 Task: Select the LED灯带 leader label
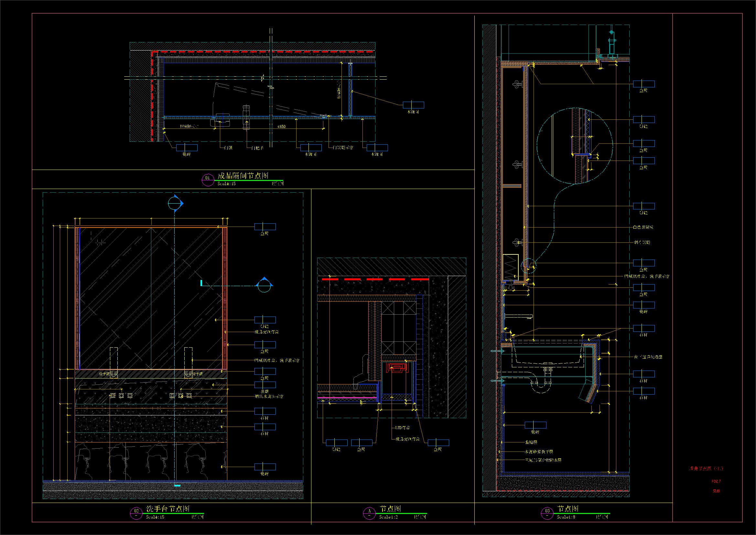(402, 428)
